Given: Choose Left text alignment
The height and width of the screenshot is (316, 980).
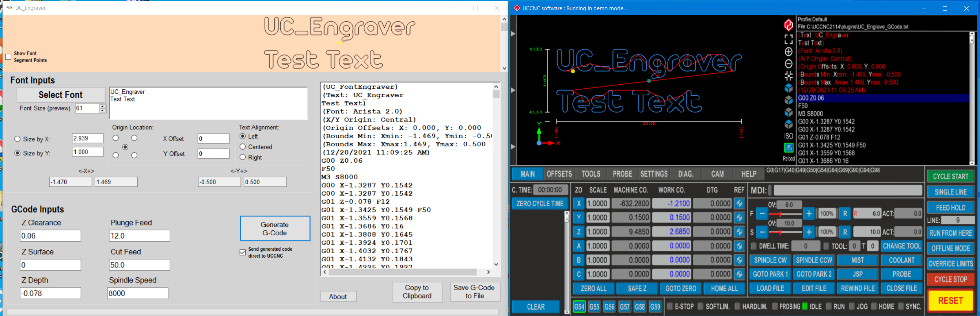Looking at the screenshot, I should (242, 136).
